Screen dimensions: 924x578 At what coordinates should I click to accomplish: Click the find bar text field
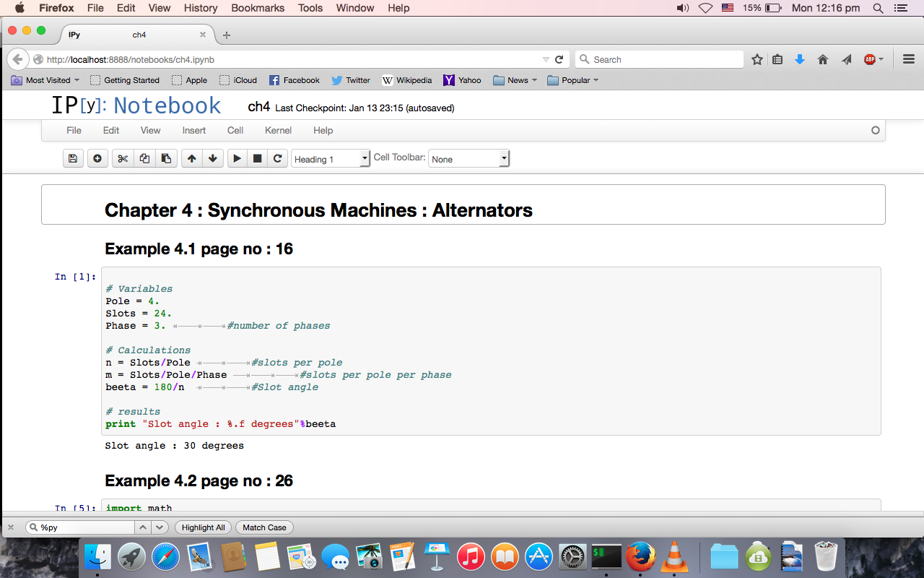point(85,527)
